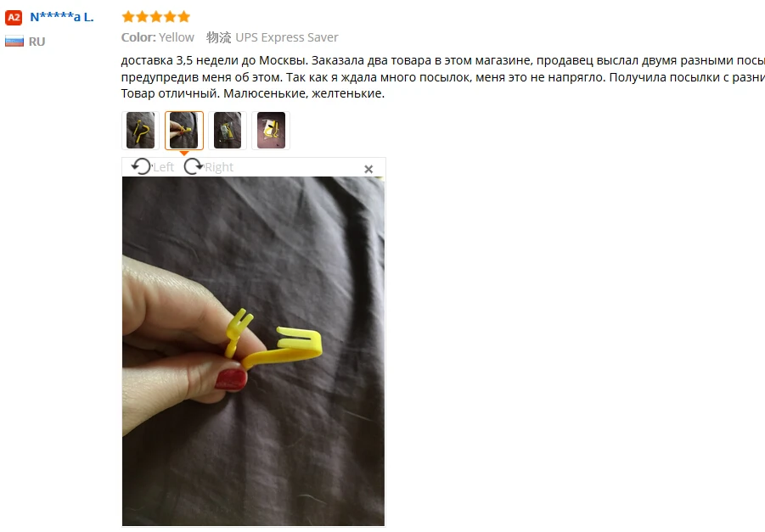Open the third review photo thumbnail
Screen dimensions: 765x532
tap(228, 130)
